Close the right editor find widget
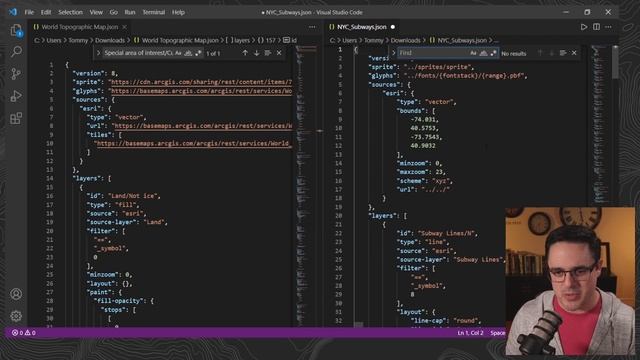Image resolution: width=640 pixels, height=360 pixels. coord(574,53)
